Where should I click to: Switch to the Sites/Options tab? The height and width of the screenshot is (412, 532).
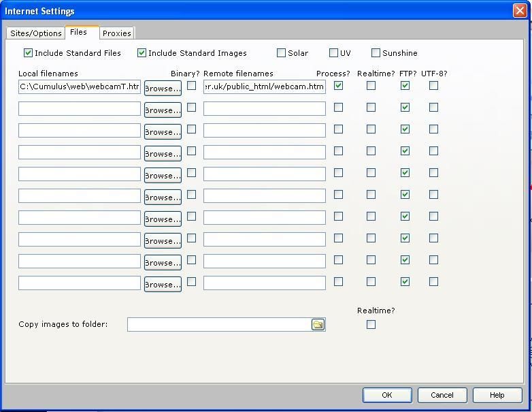[x=35, y=33]
